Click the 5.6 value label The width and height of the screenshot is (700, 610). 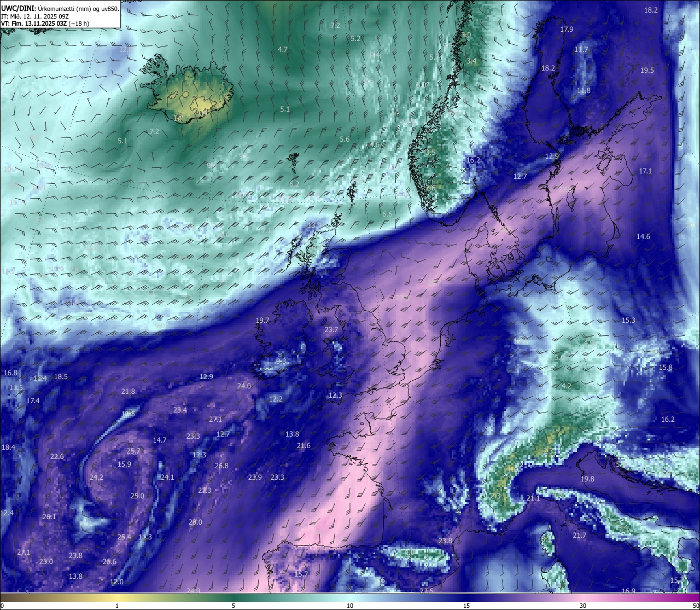(x=345, y=139)
